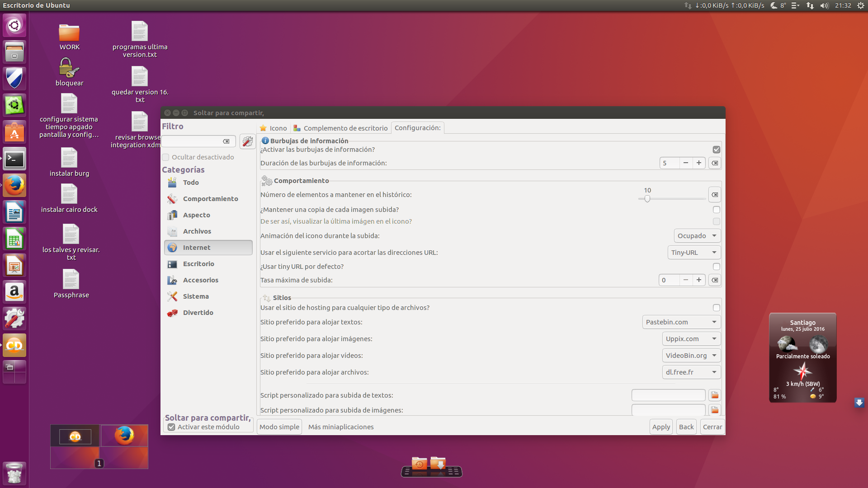Screen dimensions: 868x488
Task: Enable keeping copy of each uploaded image
Action: pos(717,210)
